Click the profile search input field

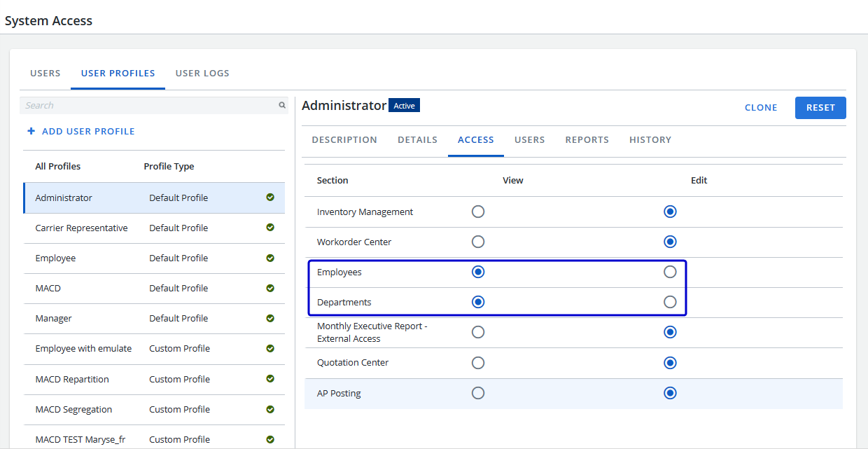(147, 106)
